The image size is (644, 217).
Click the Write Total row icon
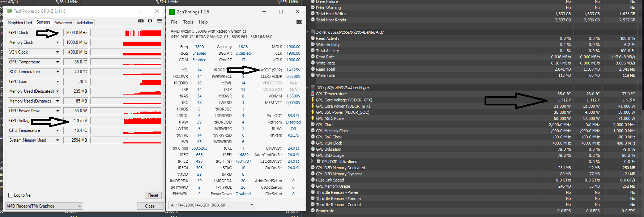pyautogui.click(x=313, y=75)
